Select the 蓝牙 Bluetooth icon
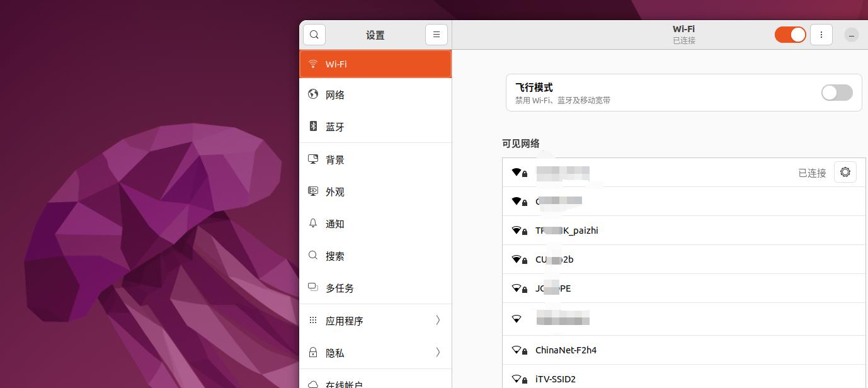The height and width of the screenshot is (388, 868). point(313,127)
